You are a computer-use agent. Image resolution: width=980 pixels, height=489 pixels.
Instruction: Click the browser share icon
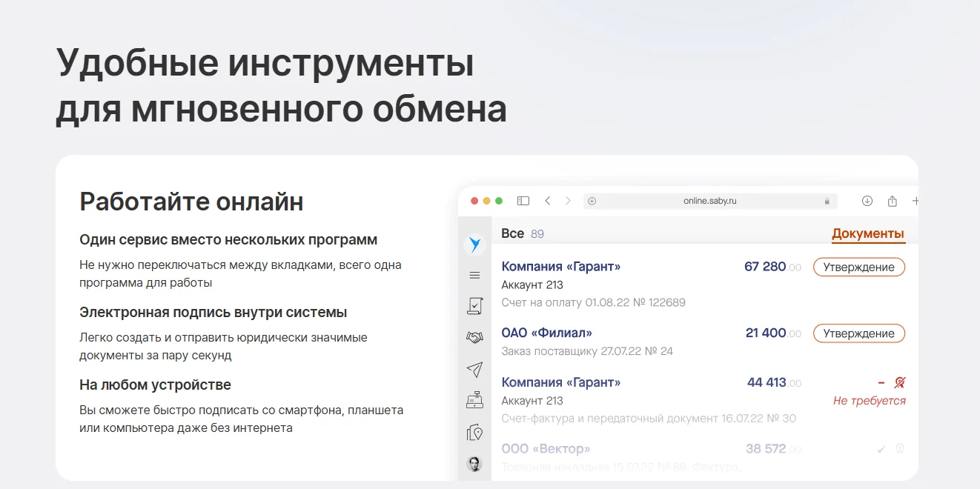coord(893,201)
